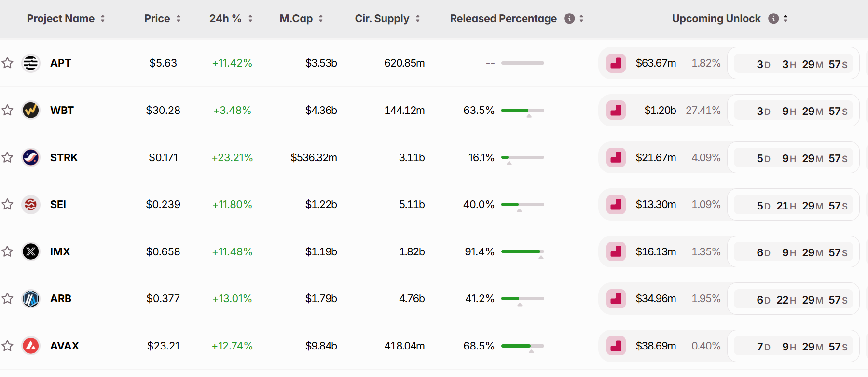Click the WBT token logo icon
Viewport: 868px width, 377px height.
pos(31,110)
